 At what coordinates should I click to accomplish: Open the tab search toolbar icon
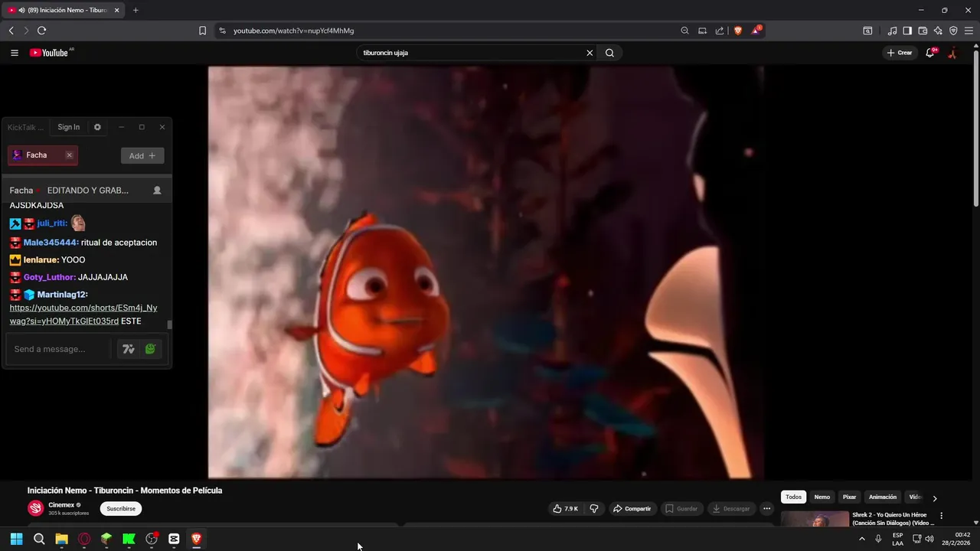(x=867, y=31)
